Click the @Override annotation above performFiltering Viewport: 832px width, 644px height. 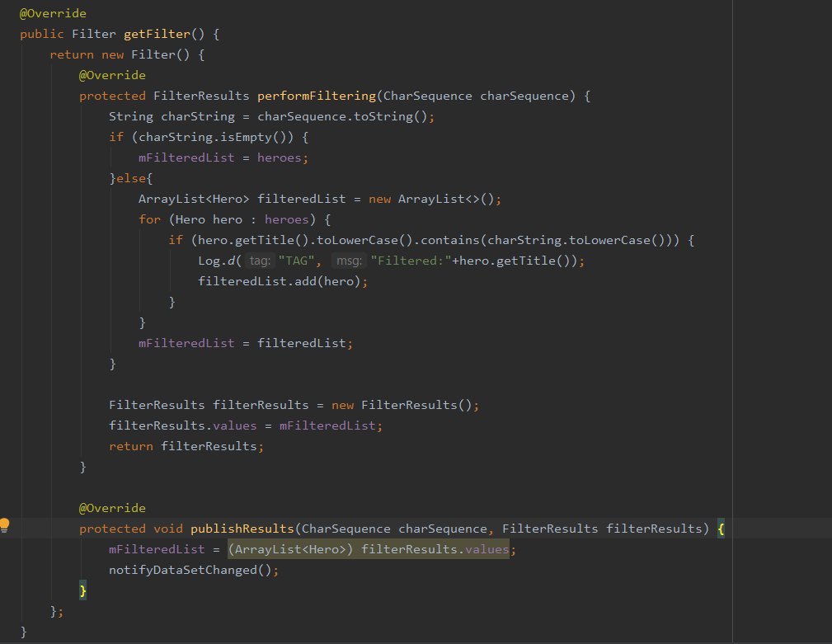112,75
